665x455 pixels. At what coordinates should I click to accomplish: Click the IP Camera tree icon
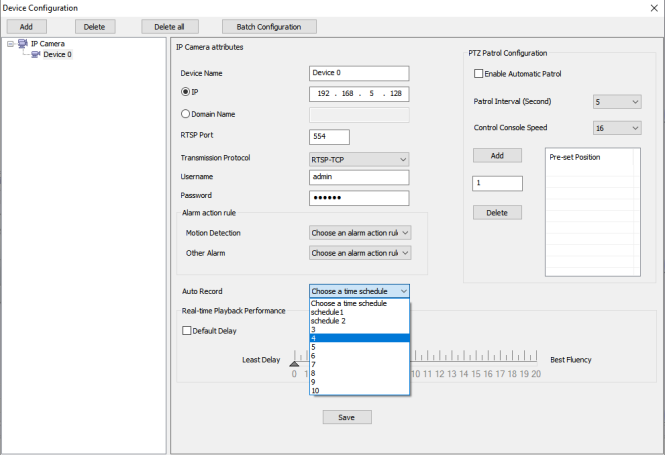pyautogui.click(x=22, y=44)
